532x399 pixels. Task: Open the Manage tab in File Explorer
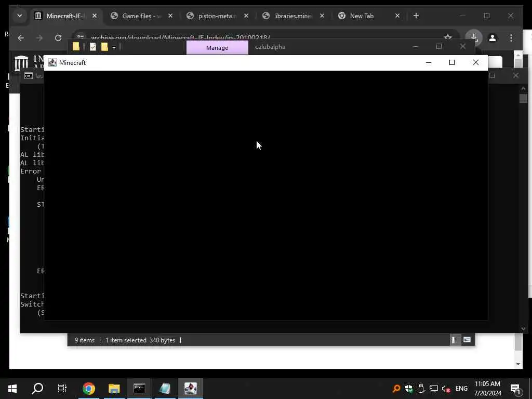pyautogui.click(x=217, y=48)
